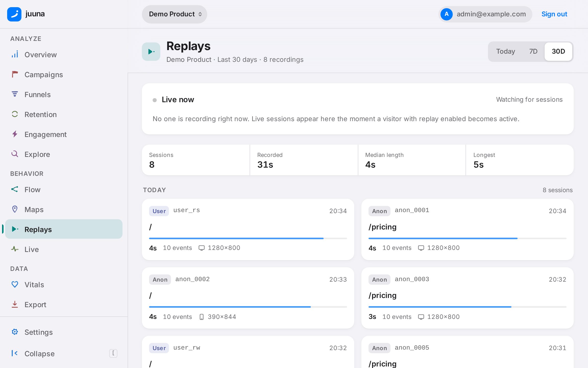Open the Demo Product selector dropdown

[175, 14]
